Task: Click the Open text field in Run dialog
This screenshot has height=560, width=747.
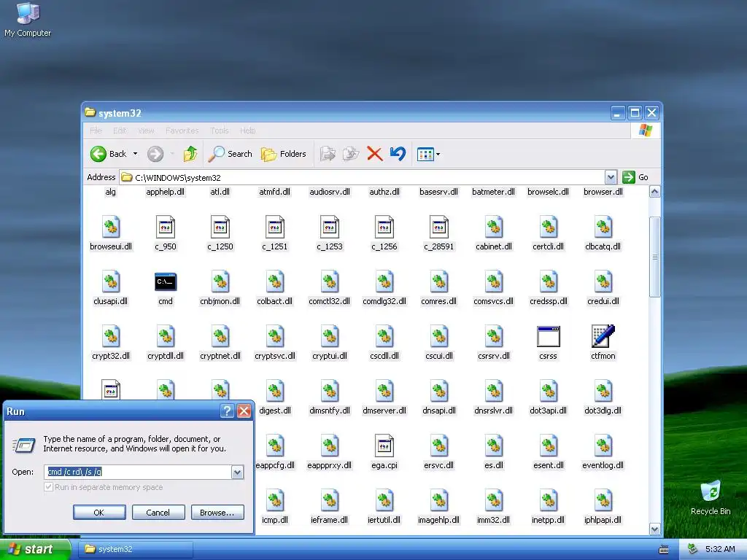Action: tap(138, 472)
